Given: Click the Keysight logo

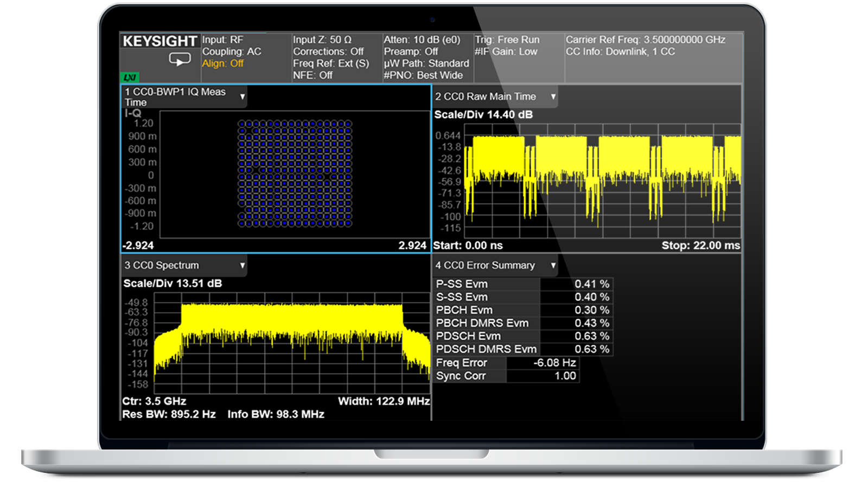Looking at the screenshot, I should coord(159,41).
